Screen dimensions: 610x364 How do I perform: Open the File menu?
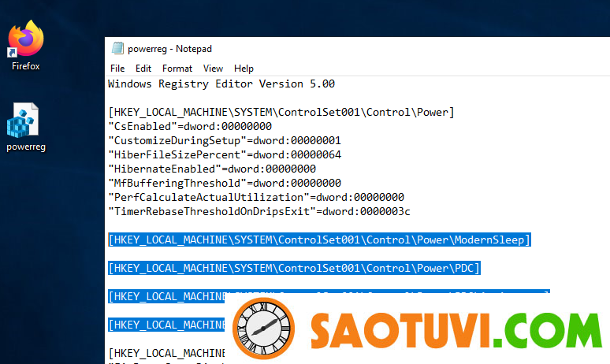point(117,69)
